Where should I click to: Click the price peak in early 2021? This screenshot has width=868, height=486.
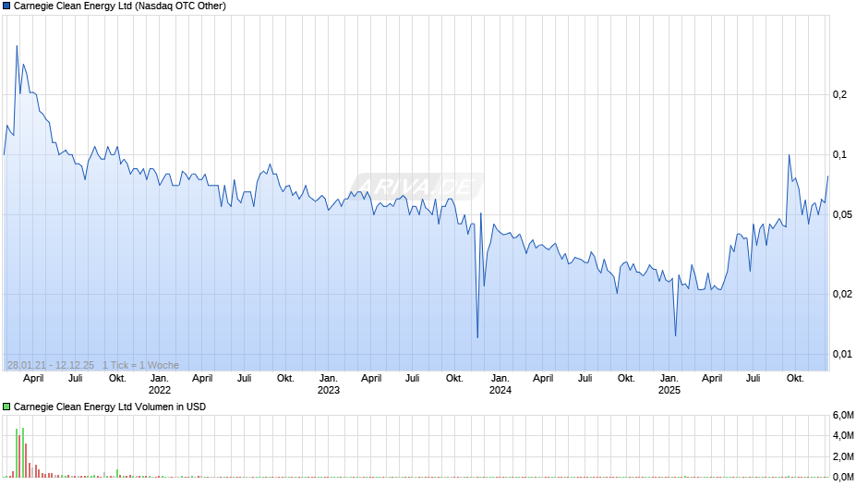17,46
